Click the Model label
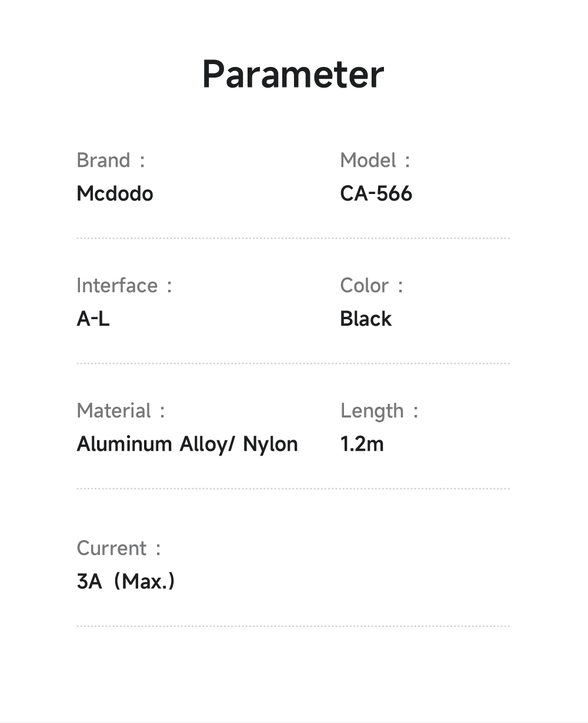The height and width of the screenshot is (723, 588). pyautogui.click(x=368, y=160)
